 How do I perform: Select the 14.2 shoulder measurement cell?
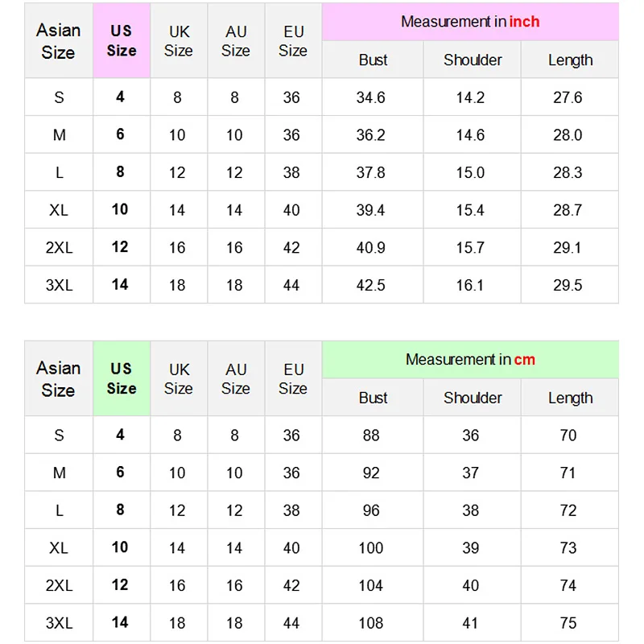[470, 97]
